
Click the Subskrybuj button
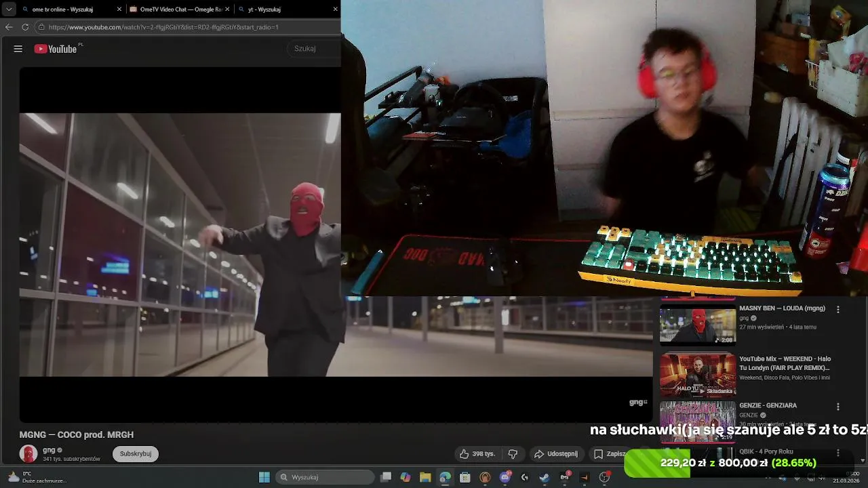[x=136, y=453]
